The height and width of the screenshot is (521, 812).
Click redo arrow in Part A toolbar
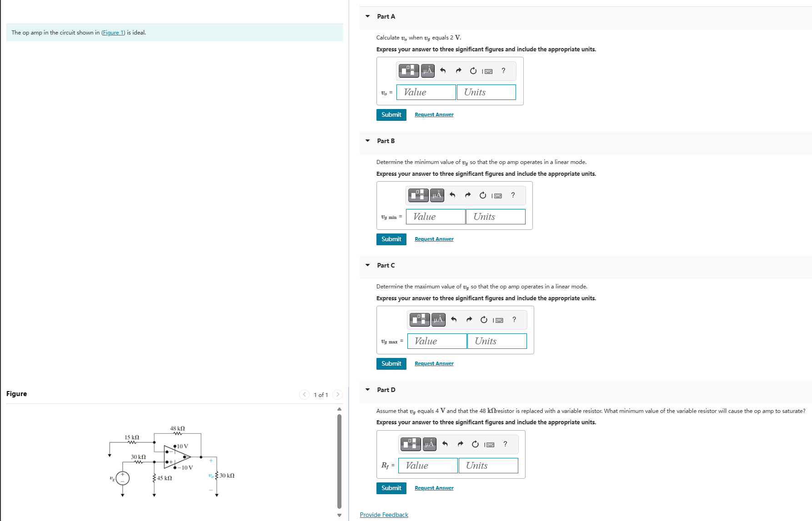point(458,70)
